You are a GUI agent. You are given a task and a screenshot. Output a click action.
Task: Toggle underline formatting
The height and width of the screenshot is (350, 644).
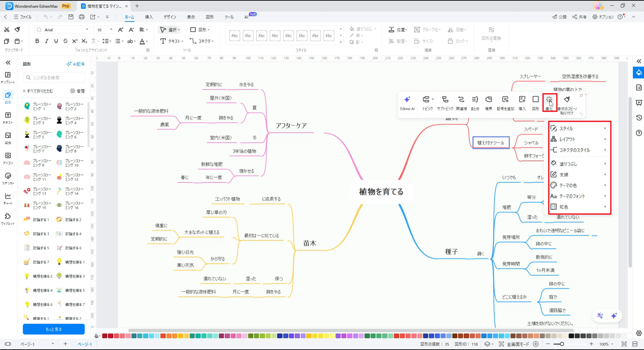[x=56, y=41]
